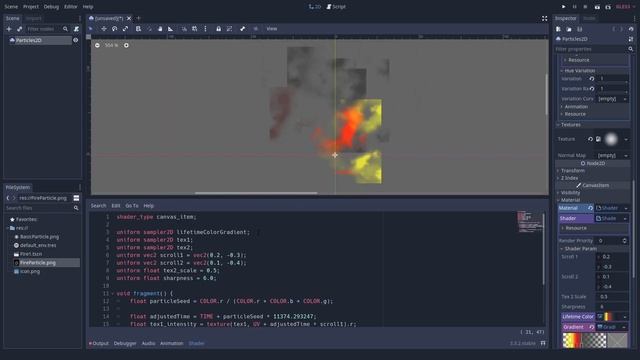Create new resource in Inspector

click(x=558, y=29)
